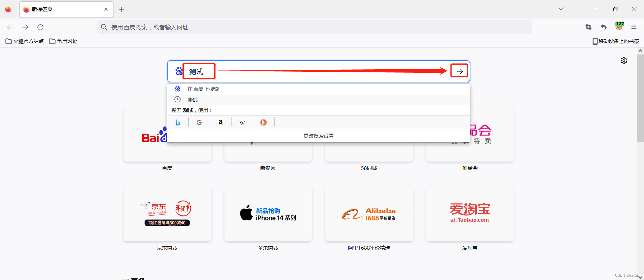
Task: Search with DuckDuckGo engine icon
Action: [x=263, y=123]
